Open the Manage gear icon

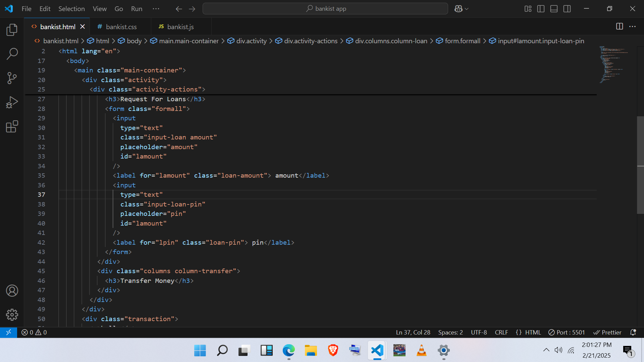coord(12,315)
